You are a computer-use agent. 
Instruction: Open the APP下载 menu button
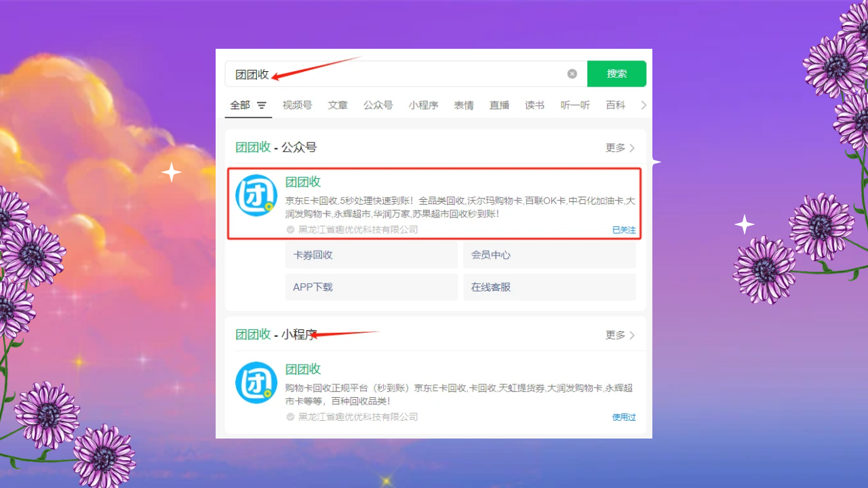[x=372, y=287]
